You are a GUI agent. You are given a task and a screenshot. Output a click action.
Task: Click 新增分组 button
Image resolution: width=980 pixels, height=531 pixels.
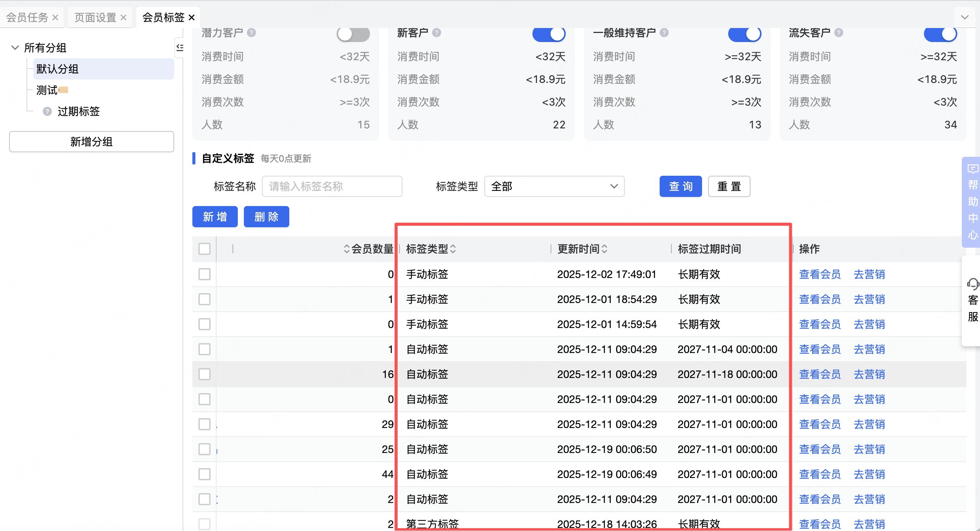[91, 142]
